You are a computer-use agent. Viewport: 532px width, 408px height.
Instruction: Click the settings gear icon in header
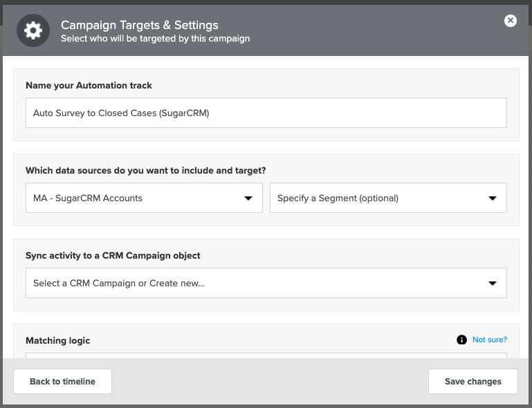coord(33,30)
